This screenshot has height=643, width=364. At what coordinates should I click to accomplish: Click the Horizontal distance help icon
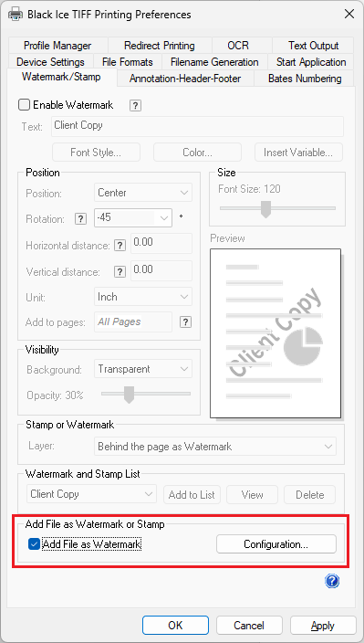tap(120, 246)
